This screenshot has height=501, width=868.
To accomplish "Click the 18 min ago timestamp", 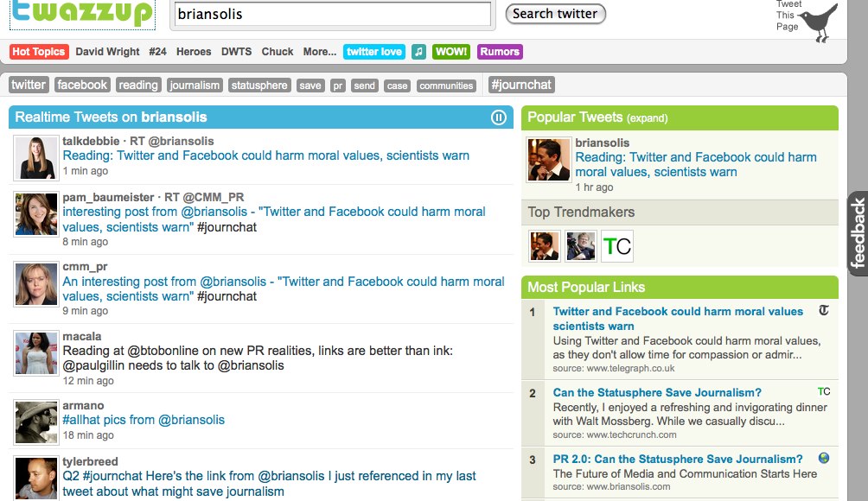I will pos(88,435).
